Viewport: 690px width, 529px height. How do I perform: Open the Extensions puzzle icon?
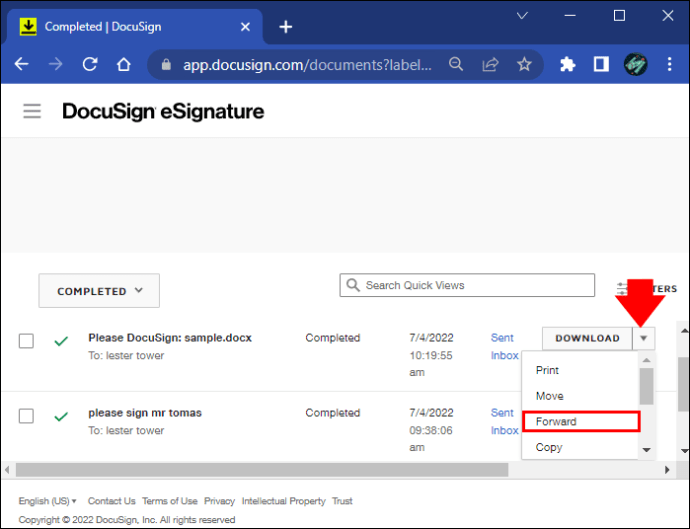[567, 64]
